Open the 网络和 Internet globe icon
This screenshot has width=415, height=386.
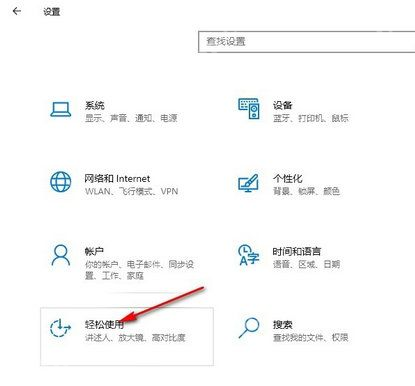point(60,182)
